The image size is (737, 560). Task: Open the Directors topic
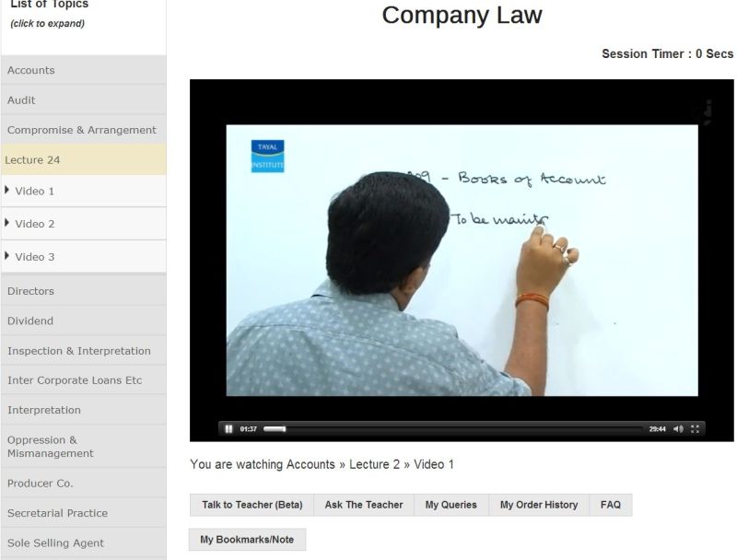(x=31, y=291)
